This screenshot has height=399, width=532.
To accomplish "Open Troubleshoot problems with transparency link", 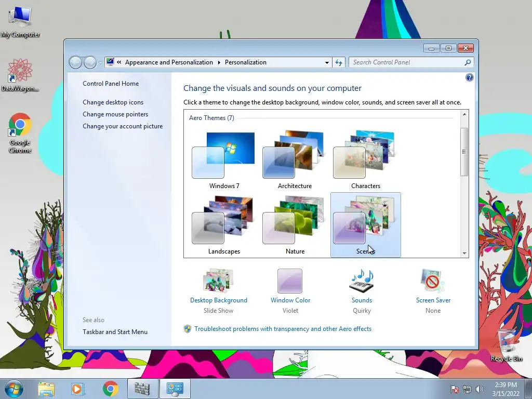I will (x=283, y=329).
